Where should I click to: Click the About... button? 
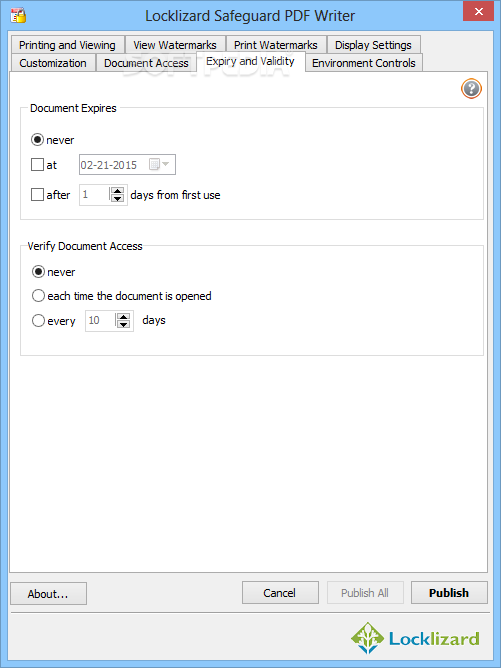tap(48, 593)
